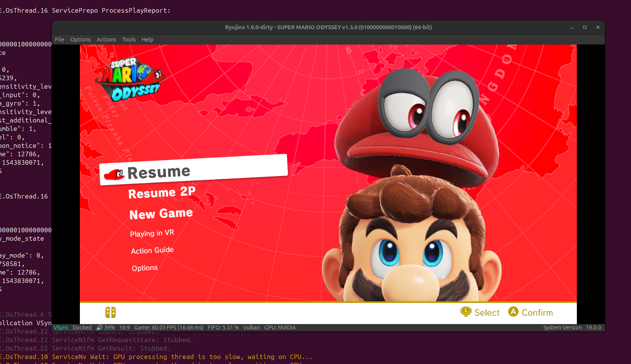This screenshot has width=631, height=364.
Task: Click the L stick Select icon
Action: click(x=466, y=311)
